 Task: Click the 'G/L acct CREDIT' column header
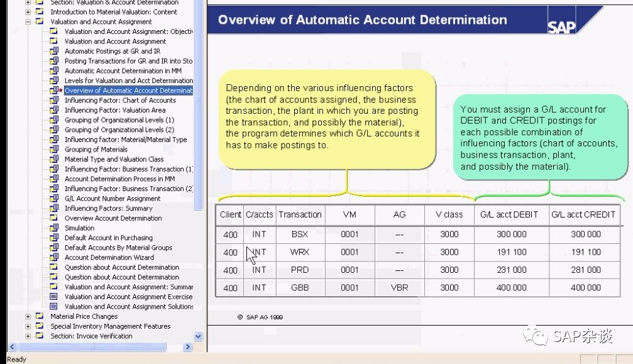tap(583, 214)
